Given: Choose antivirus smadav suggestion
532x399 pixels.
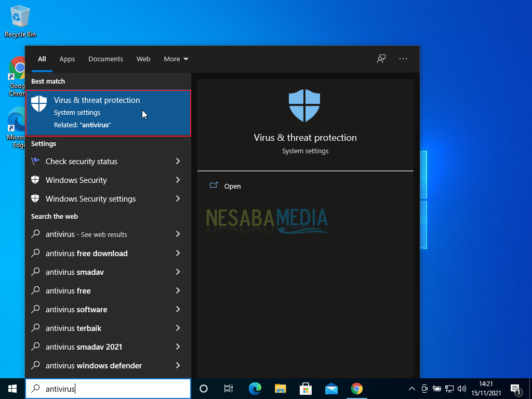Looking at the screenshot, I should point(108,272).
